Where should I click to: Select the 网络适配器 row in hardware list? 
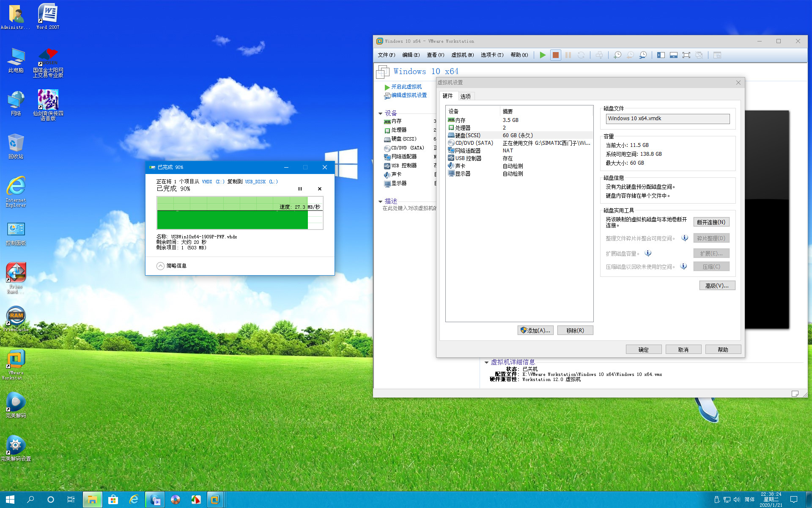tap(519, 151)
